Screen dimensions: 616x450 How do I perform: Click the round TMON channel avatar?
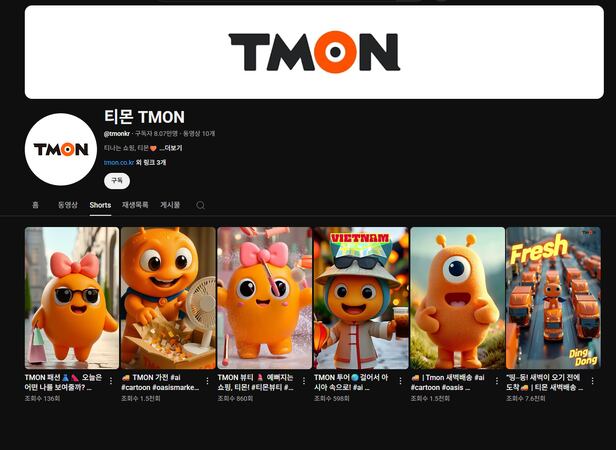[61, 149]
